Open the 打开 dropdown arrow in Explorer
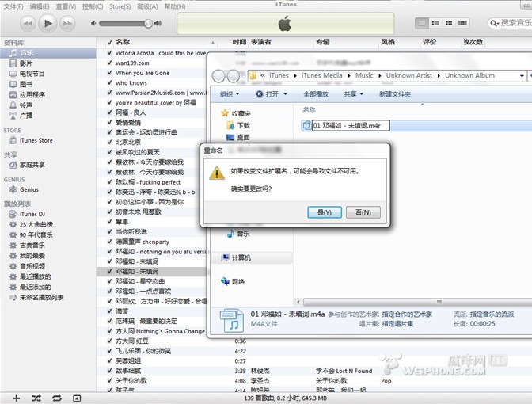This screenshot has height=404, width=532. [x=285, y=94]
